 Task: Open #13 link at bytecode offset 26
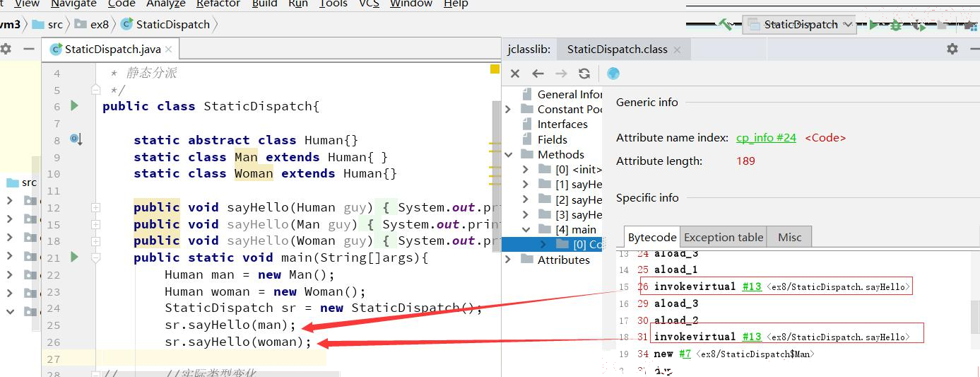(x=752, y=286)
